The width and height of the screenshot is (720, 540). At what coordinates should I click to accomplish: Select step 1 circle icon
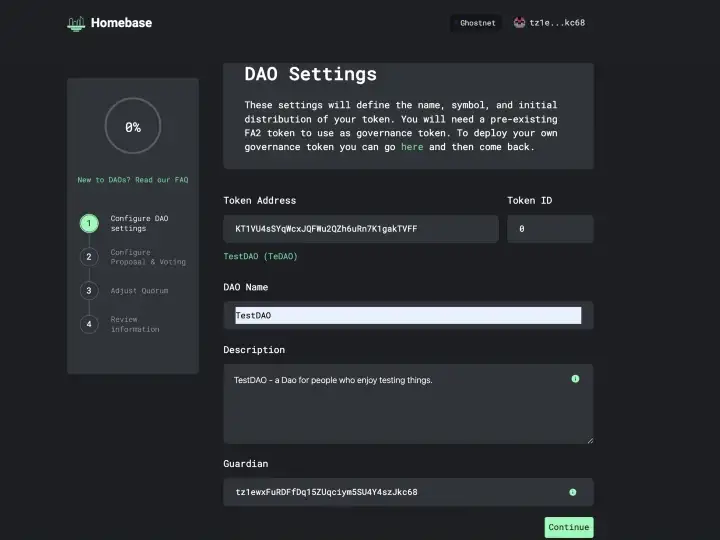89,224
